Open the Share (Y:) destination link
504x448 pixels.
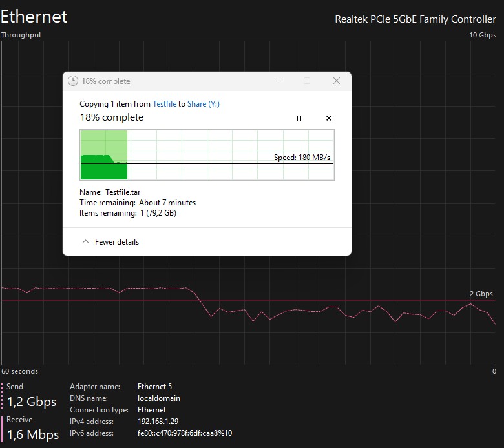[203, 104]
